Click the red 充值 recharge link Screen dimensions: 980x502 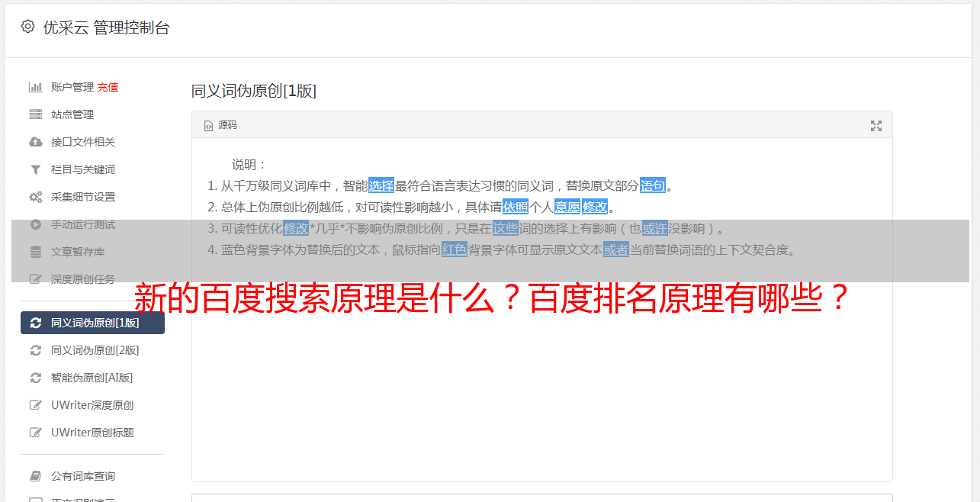tap(108, 87)
